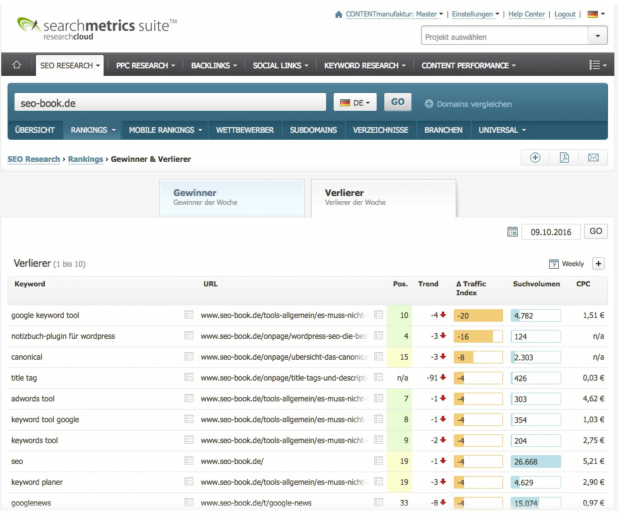This screenshot has height=517, width=620.
Task: Sort by the Keyword column header
Action: [x=30, y=284]
